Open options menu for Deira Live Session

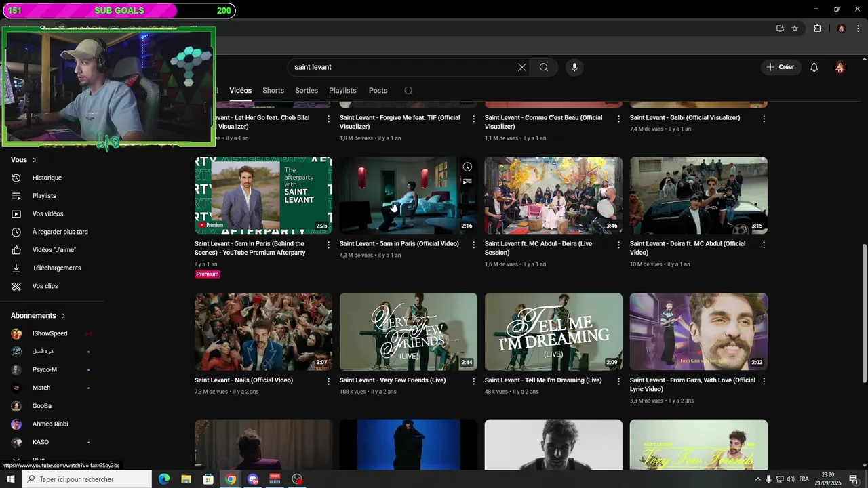coord(618,245)
